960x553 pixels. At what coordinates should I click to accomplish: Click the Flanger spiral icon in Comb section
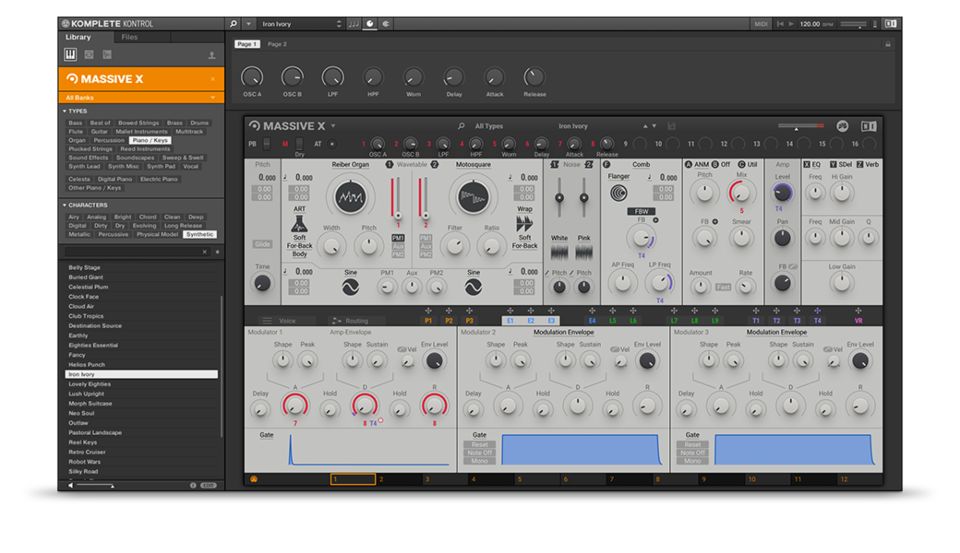tap(620, 194)
